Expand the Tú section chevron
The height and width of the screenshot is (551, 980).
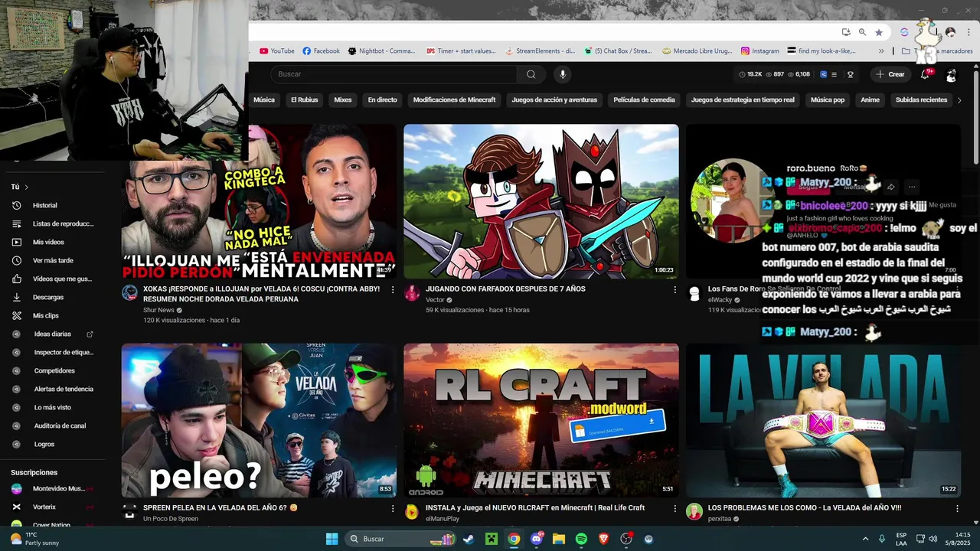pyautogui.click(x=26, y=187)
